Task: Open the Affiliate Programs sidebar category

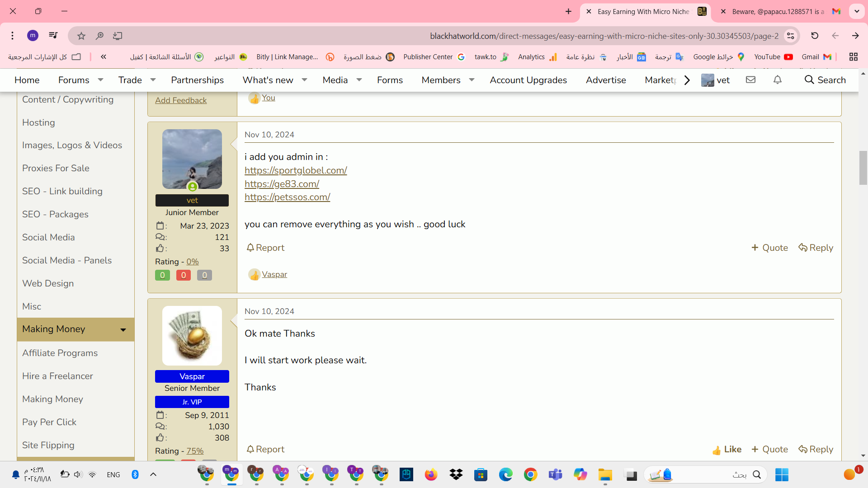Action: point(60,353)
